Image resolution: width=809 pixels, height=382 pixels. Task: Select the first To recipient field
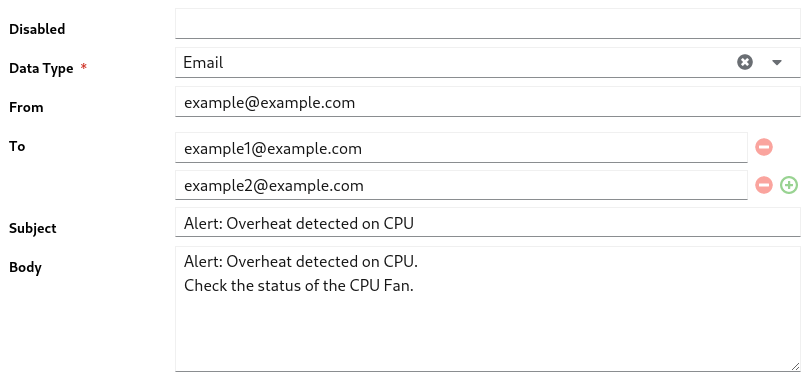coord(461,148)
